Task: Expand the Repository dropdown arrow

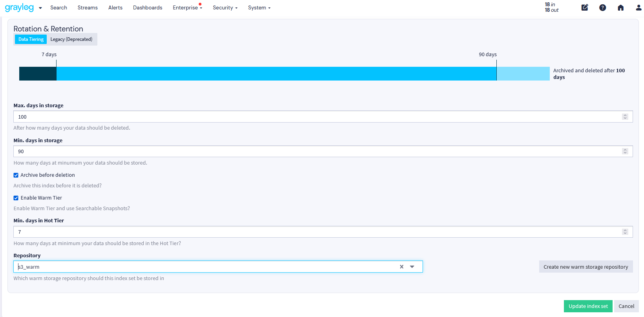Action: tap(412, 267)
